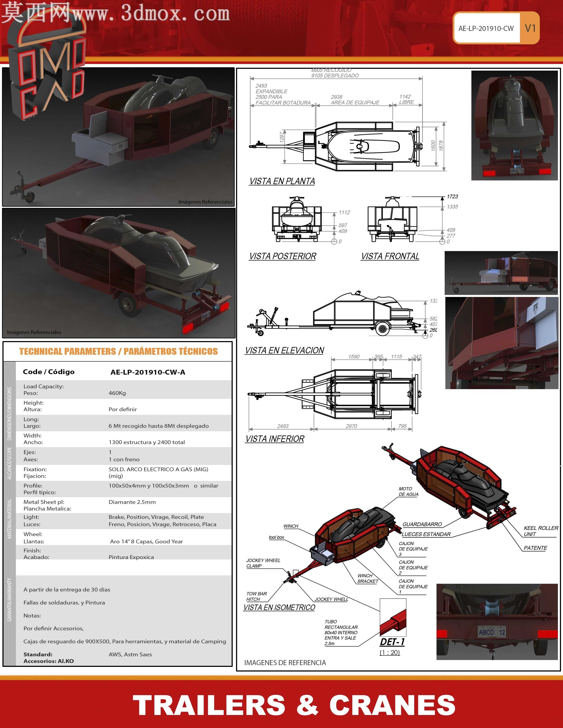Open the top trailer render with toolbox
Image resolution: width=563 pixels, height=728 pixels.
point(119,137)
